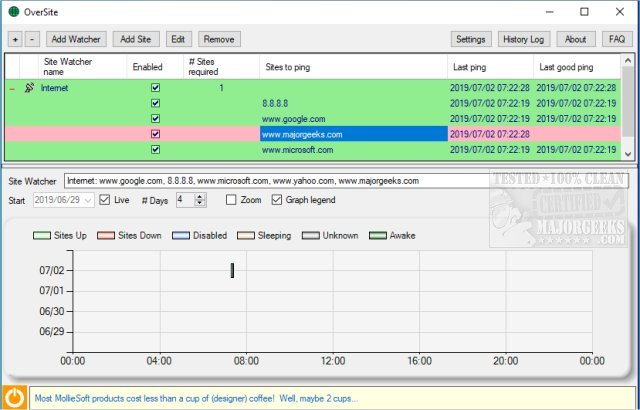
Task: Select the Internet watcher name
Action: click(x=54, y=88)
